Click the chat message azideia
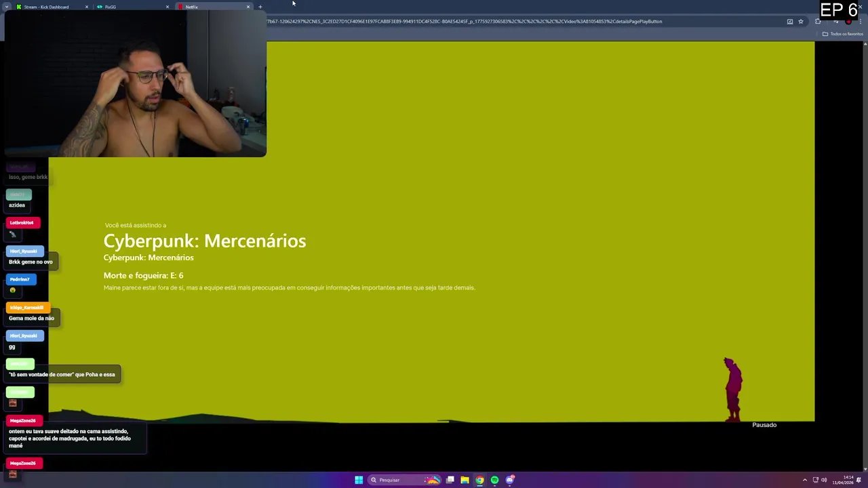 [17, 205]
